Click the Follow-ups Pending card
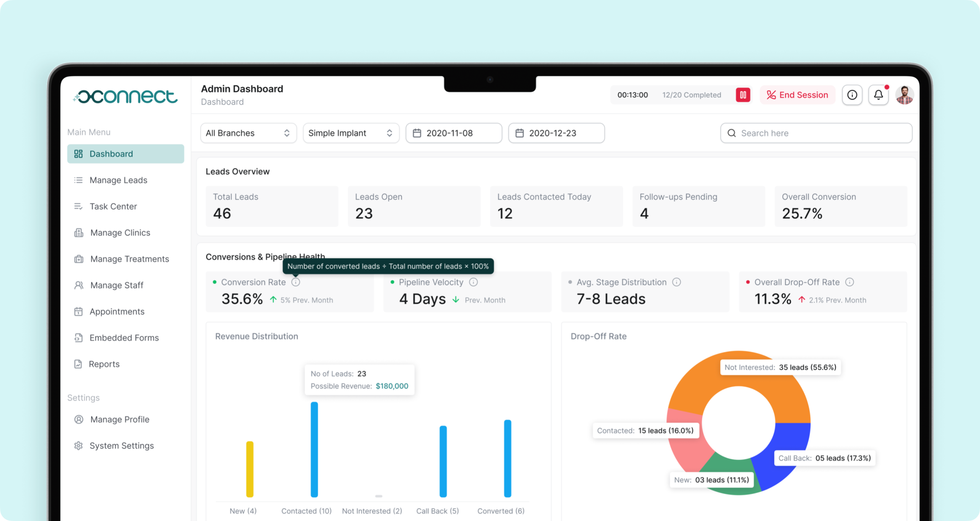 pyautogui.click(x=699, y=206)
